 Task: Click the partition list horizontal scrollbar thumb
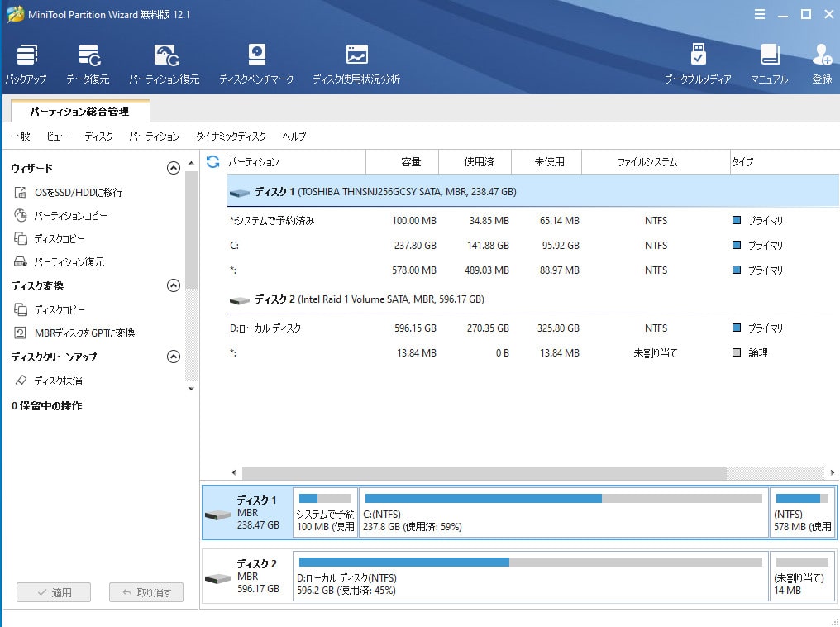(x=484, y=472)
